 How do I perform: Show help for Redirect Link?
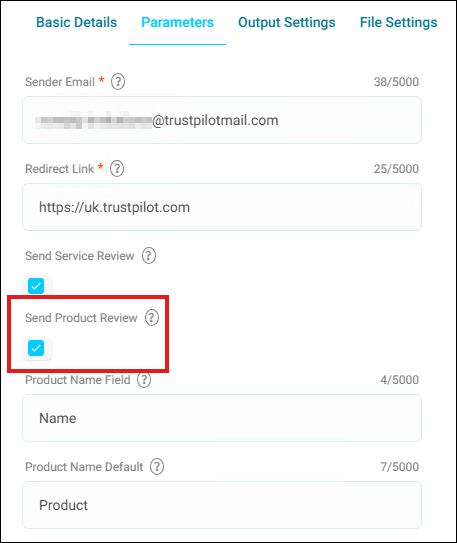pos(117,169)
